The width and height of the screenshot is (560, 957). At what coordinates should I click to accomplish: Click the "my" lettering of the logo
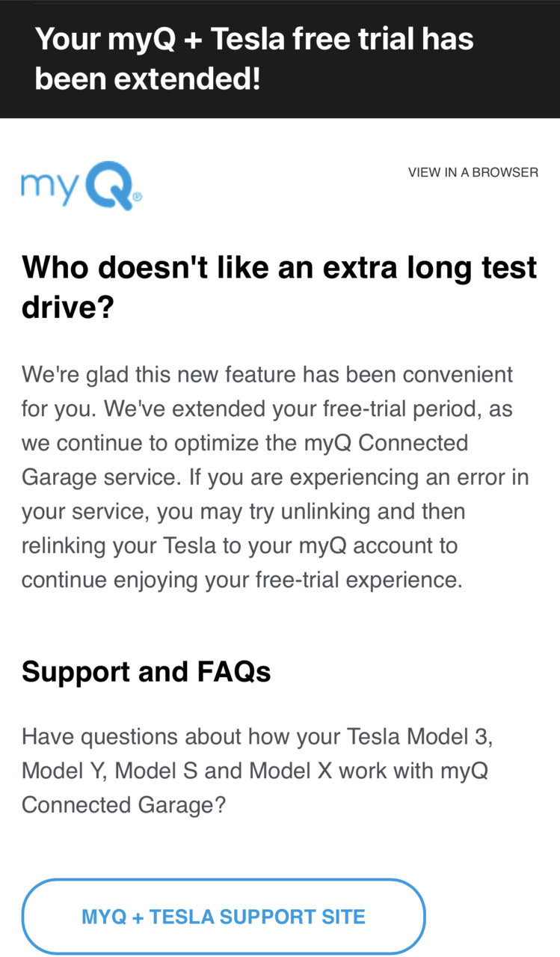point(50,187)
